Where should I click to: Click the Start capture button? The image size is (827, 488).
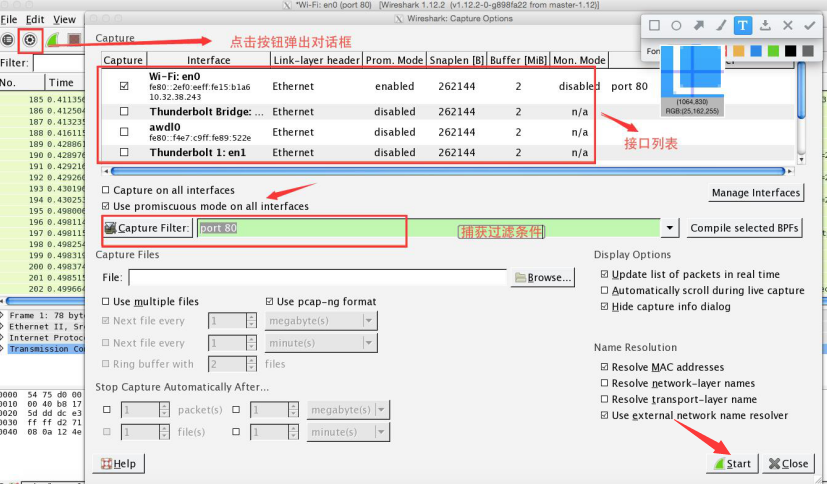click(732, 463)
